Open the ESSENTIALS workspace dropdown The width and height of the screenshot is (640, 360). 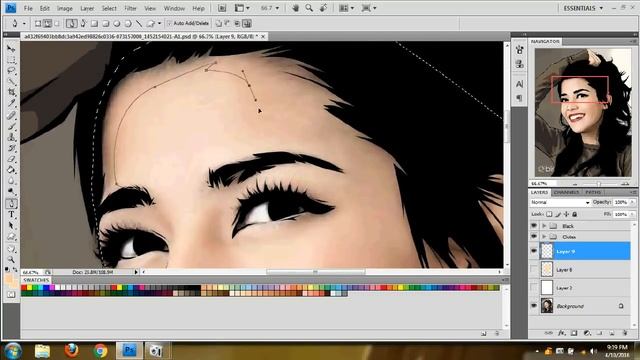point(583,8)
